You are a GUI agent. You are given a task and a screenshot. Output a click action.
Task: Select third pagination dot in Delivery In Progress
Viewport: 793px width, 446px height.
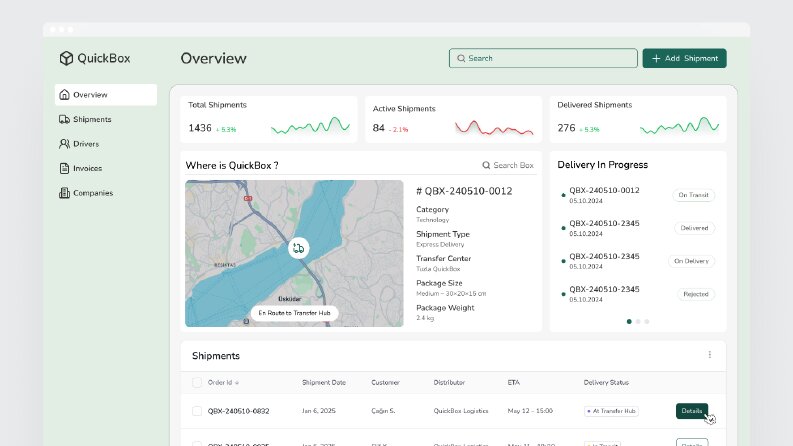point(647,321)
